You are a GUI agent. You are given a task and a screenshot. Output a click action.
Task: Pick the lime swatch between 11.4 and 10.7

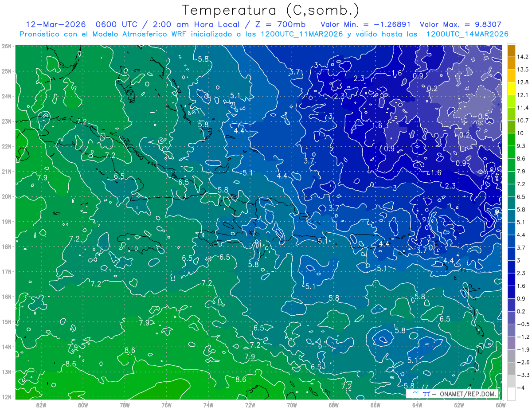[x=511, y=114]
